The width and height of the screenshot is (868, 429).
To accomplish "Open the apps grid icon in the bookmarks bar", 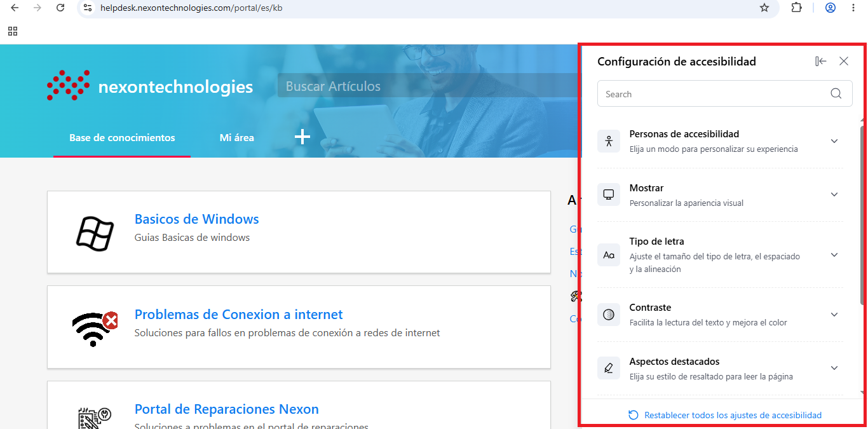I will pos(13,31).
